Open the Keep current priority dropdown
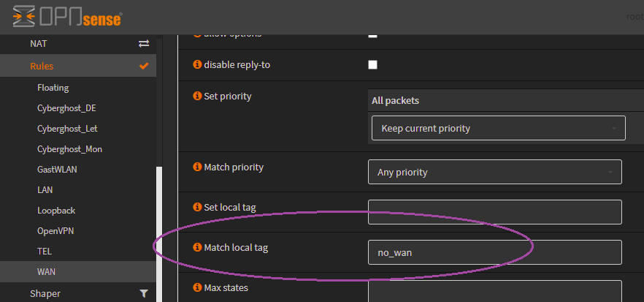 coord(498,129)
